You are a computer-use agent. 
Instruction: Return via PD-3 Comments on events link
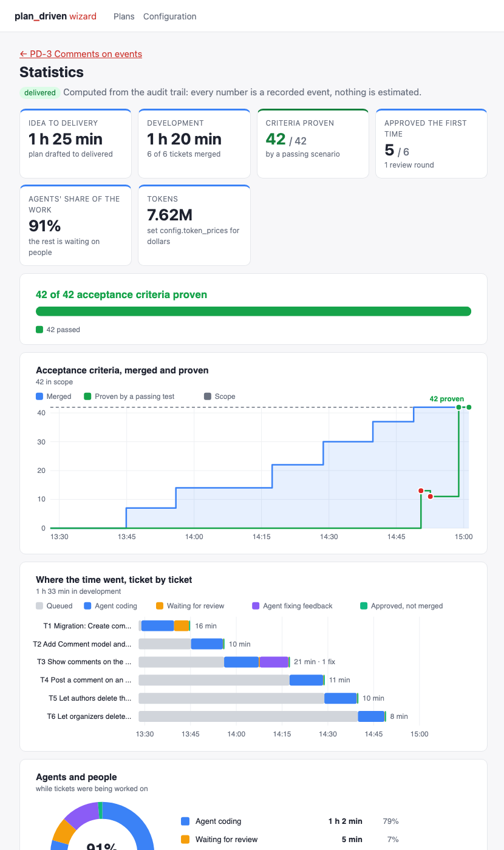pyautogui.click(x=81, y=54)
